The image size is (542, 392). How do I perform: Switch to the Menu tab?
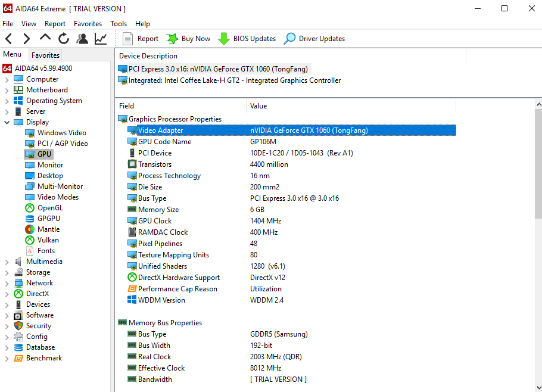click(13, 55)
